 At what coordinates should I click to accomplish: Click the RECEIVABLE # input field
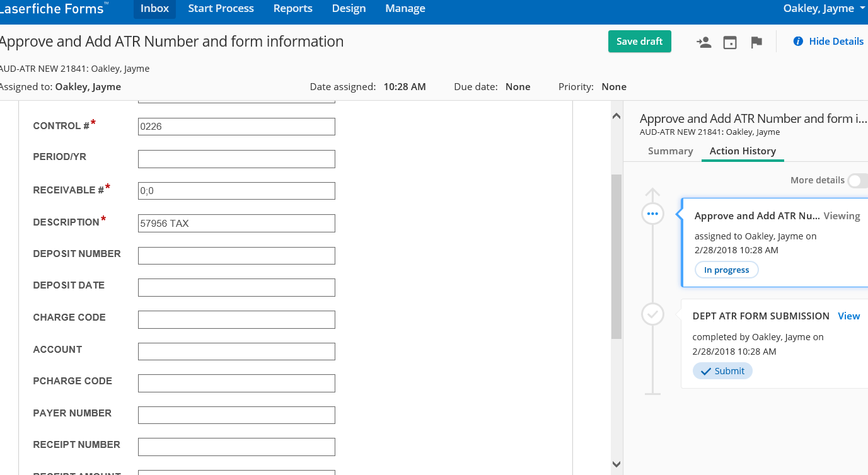tap(236, 191)
